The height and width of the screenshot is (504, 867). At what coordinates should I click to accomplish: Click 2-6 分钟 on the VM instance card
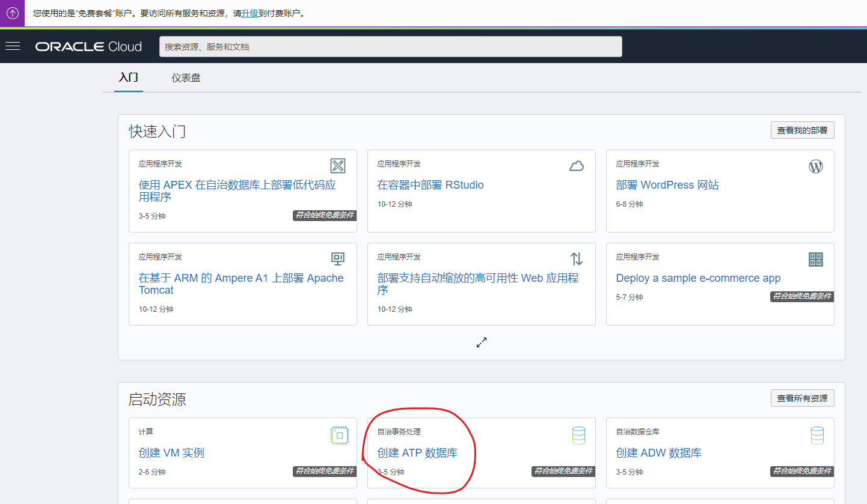[x=152, y=472]
